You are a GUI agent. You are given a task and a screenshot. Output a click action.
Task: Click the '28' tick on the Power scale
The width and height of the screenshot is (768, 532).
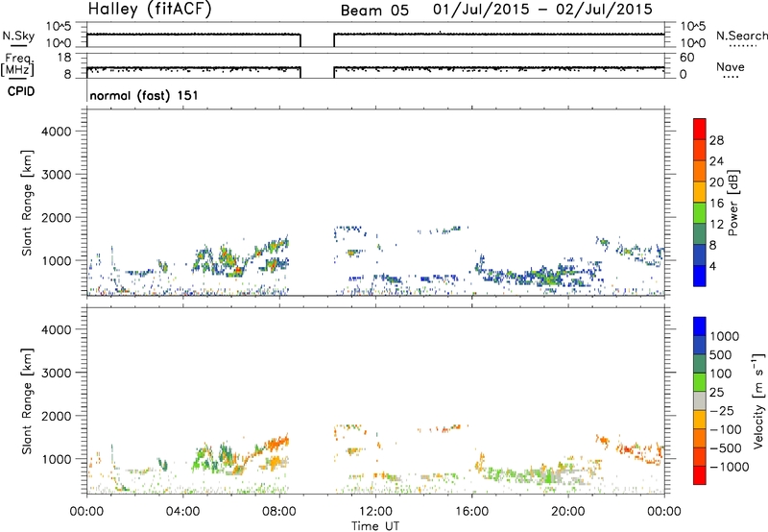[716, 140]
